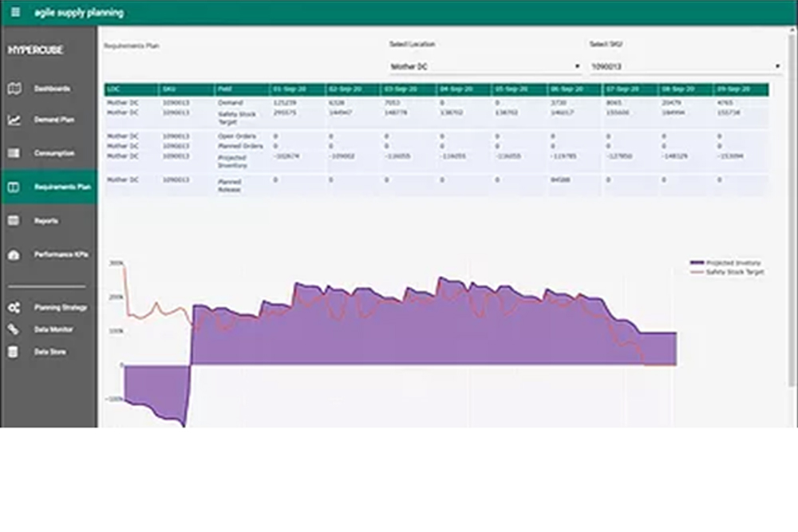Screen dimensions: 798x532
Task: Open the Select Location dropdown
Action: [x=485, y=67]
